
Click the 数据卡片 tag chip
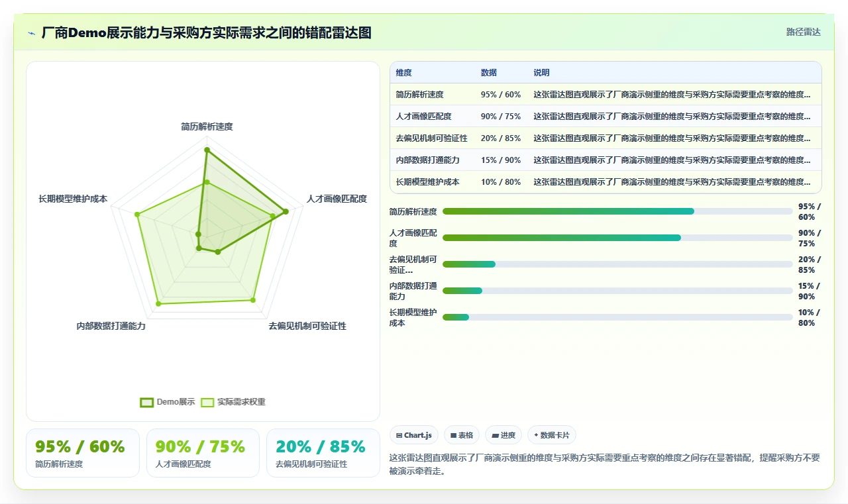[x=552, y=435]
